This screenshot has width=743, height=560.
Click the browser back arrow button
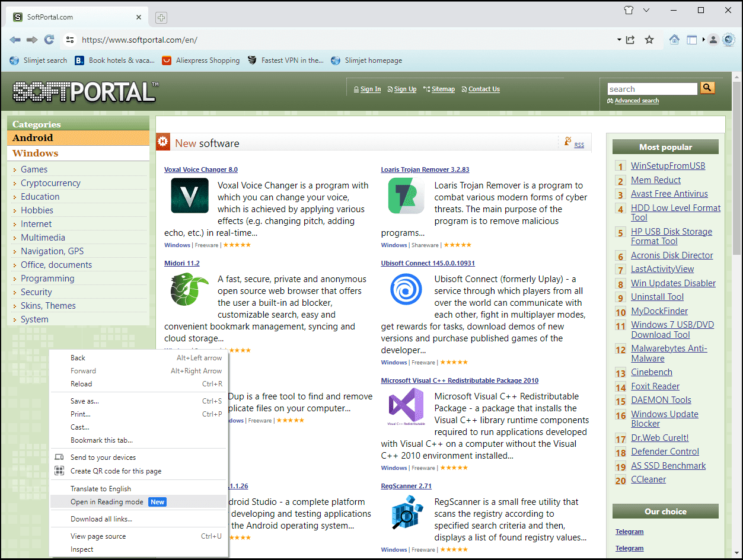(x=15, y=40)
